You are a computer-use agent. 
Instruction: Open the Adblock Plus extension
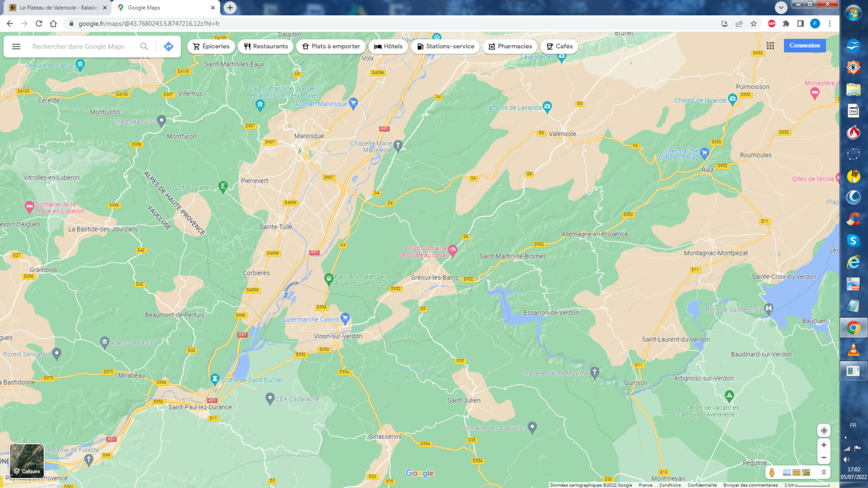[771, 24]
